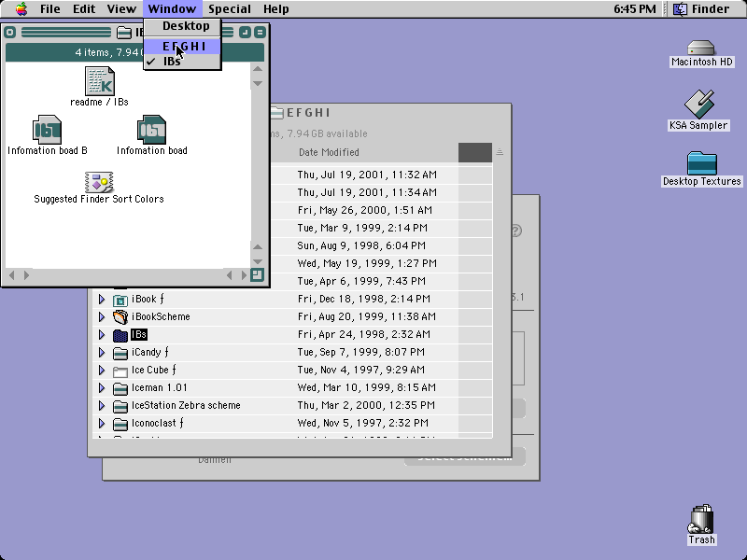Open the Help menu
This screenshot has width=747, height=560.
(276, 9)
